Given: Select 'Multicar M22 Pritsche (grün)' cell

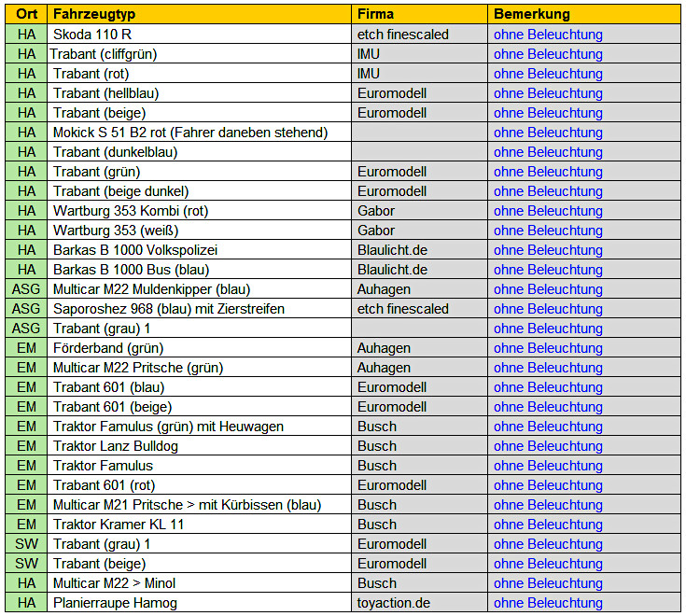Looking at the screenshot, I should (199, 368).
